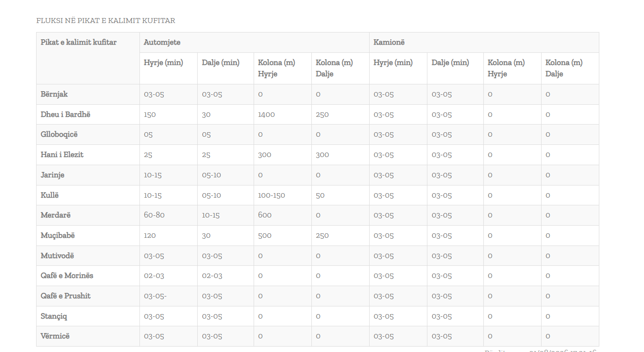The height and width of the screenshot is (352, 644).
Task: Click the page title Fluksi në pikat e kalimit kufitar
Action: (x=106, y=21)
